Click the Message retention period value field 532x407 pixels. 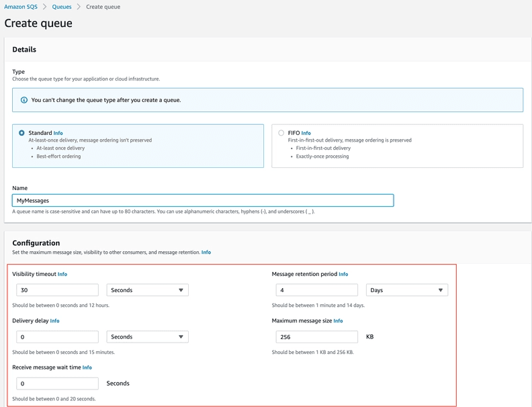click(316, 290)
